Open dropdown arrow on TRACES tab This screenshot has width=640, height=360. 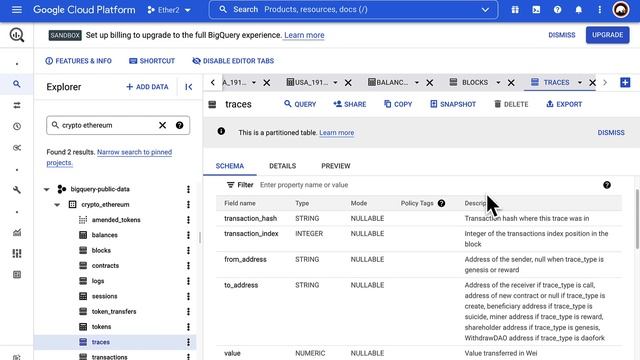580,82
